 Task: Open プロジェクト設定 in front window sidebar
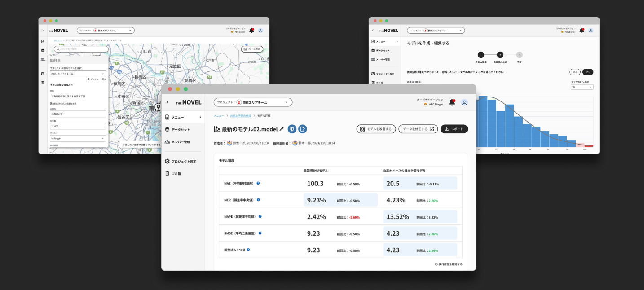(183, 161)
